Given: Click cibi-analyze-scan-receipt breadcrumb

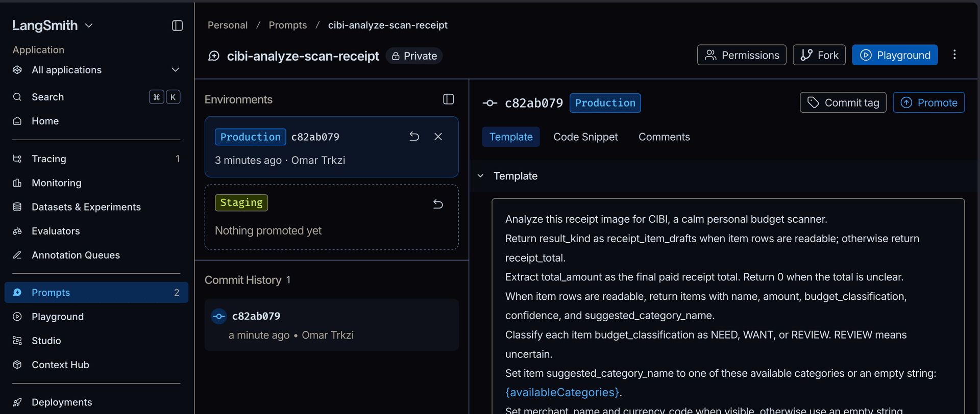Looking at the screenshot, I should pos(388,25).
